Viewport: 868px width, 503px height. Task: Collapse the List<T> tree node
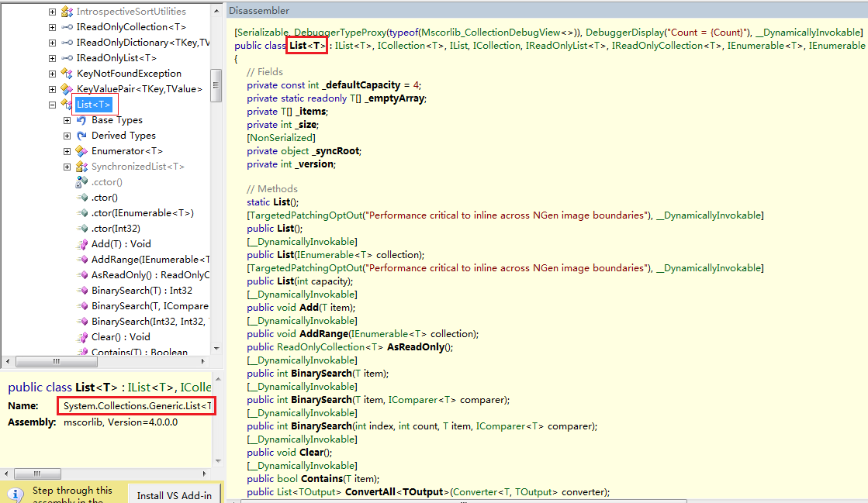(x=52, y=105)
